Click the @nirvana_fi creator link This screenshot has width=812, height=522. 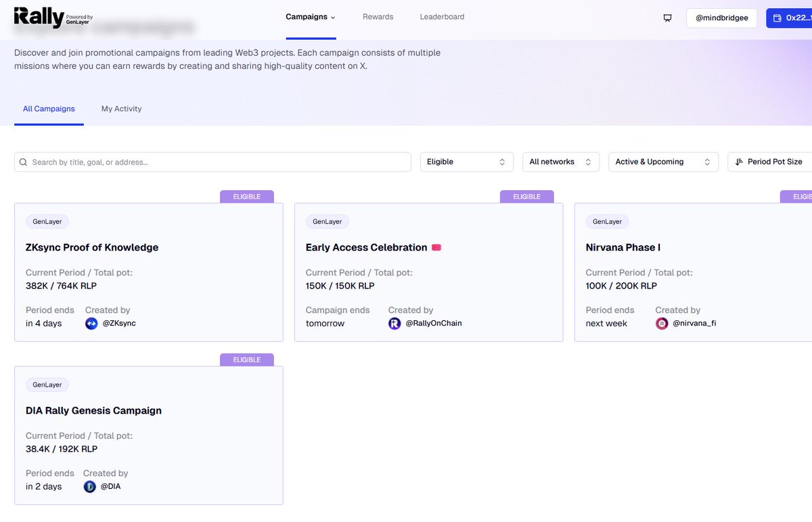pos(694,324)
